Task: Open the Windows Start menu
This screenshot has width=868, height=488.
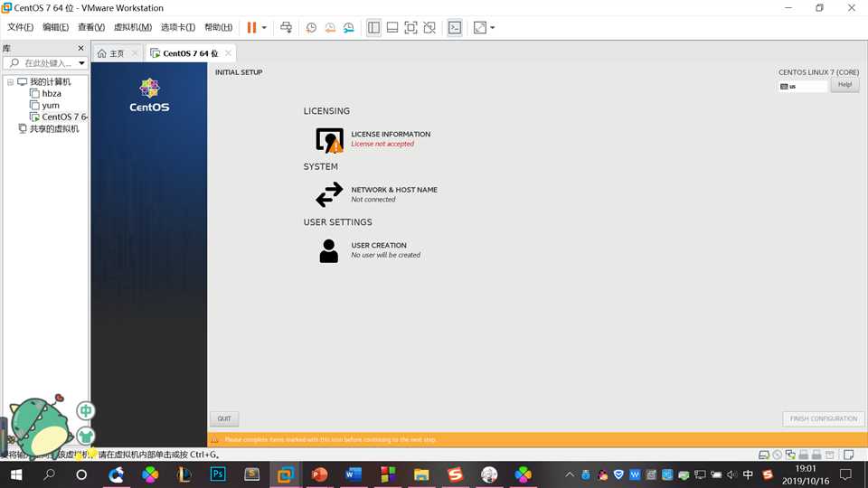Action: pyautogui.click(x=16, y=474)
